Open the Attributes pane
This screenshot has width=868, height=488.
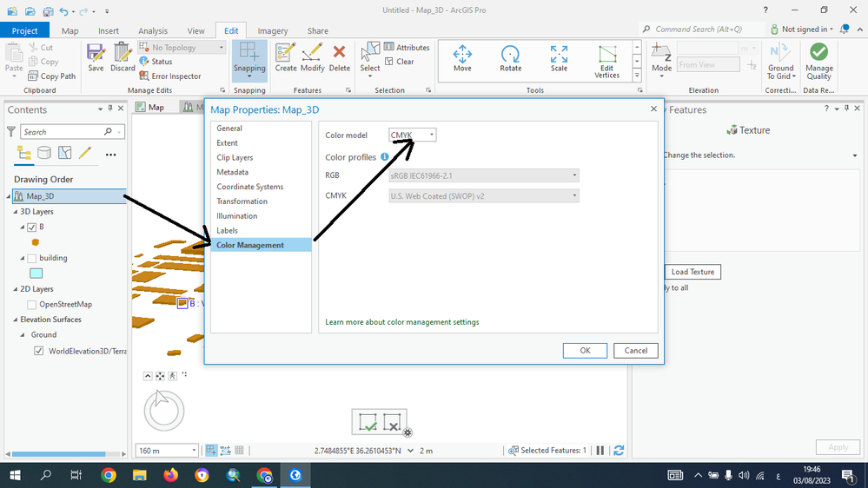tap(407, 47)
